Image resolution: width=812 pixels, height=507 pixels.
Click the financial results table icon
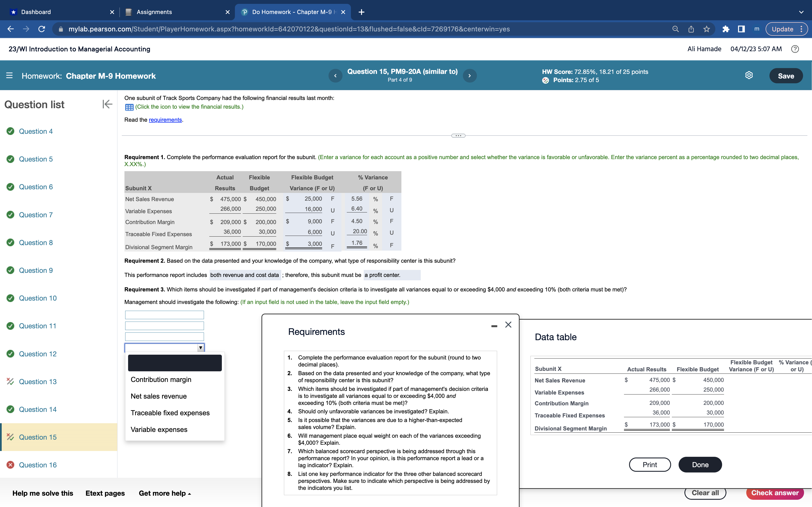[129, 107]
